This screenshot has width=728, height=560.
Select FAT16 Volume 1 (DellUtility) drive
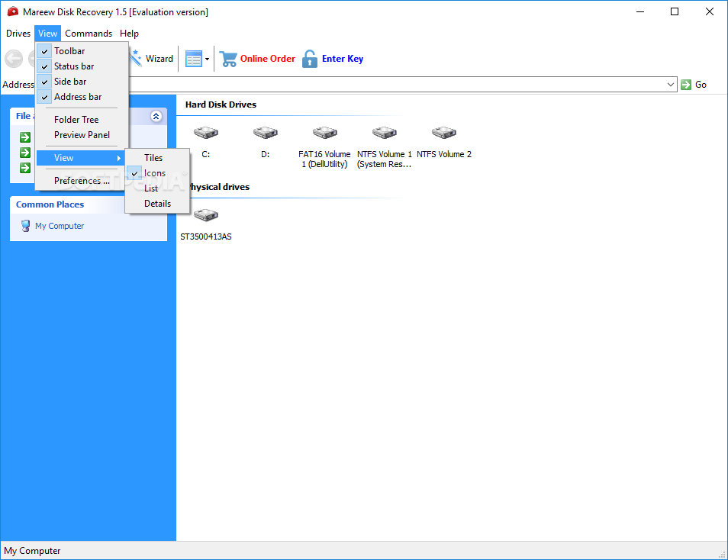(324, 133)
